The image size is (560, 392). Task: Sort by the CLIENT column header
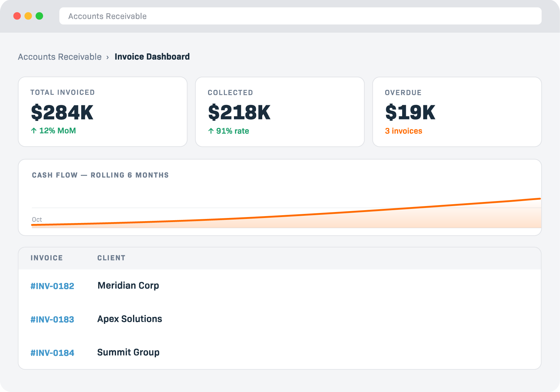point(111,258)
